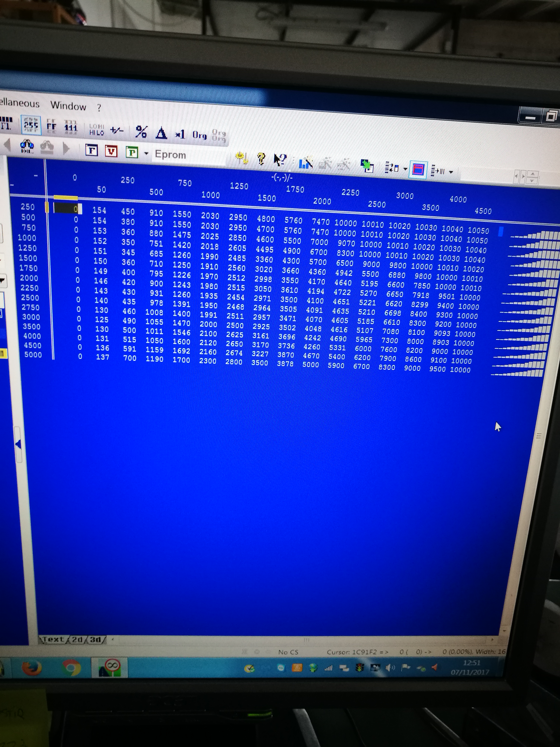Click the columns-add icon
The width and height of the screenshot is (560, 747).
pos(438,171)
